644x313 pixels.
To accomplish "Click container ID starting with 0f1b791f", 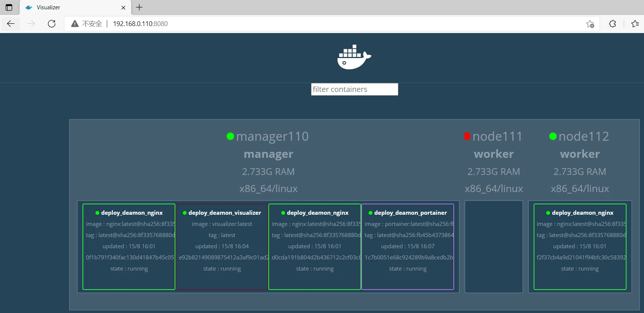I will tap(130, 258).
